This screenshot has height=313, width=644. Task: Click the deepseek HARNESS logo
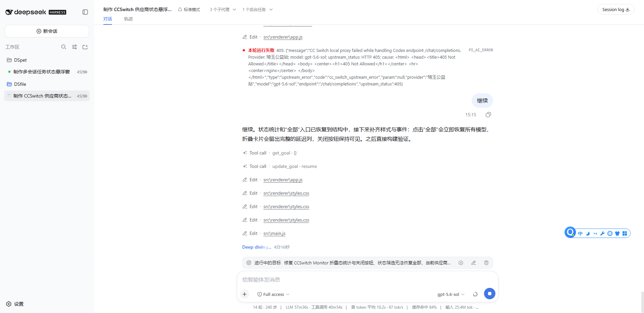[x=36, y=12]
